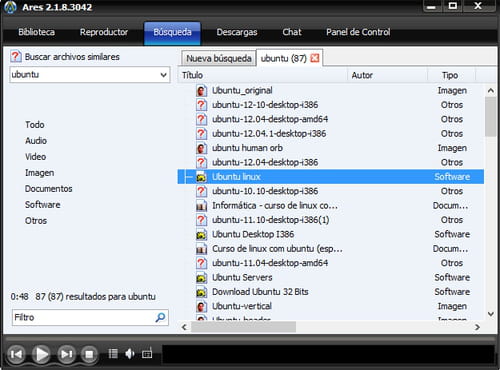Click the document icon of Informática curso de linux
The width and height of the screenshot is (500, 370).
point(201,206)
